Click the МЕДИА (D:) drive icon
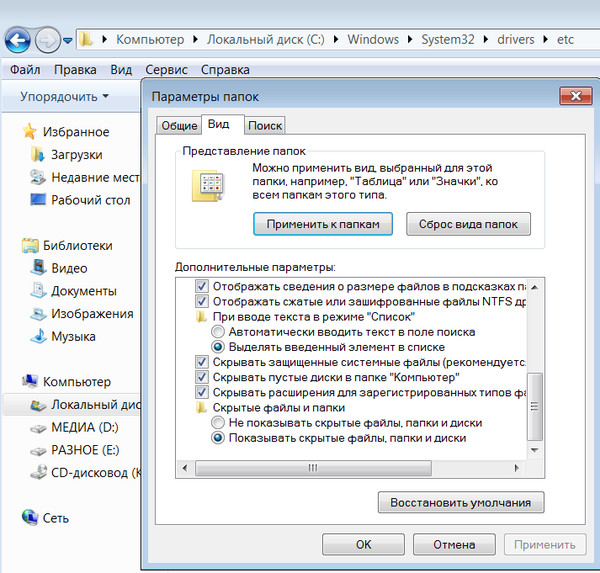The height and width of the screenshot is (573, 600). tap(38, 428)
